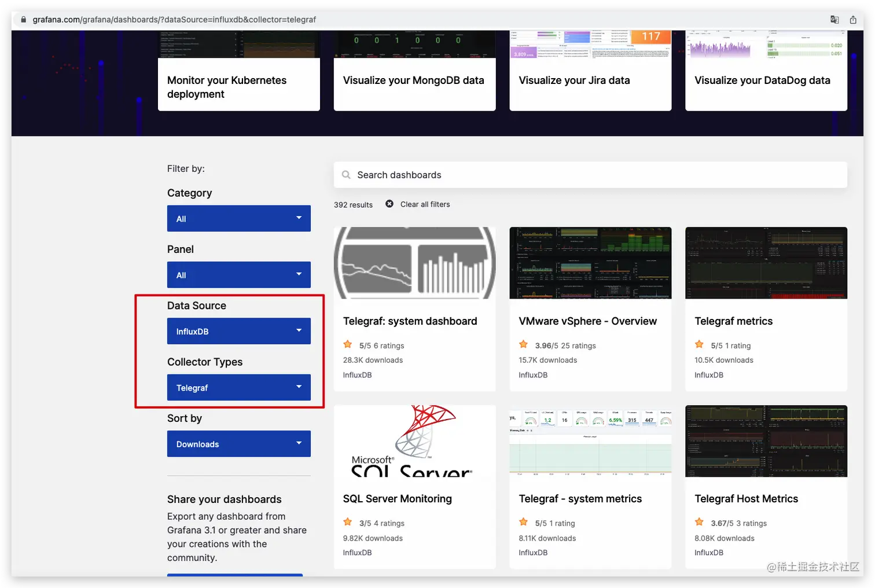Viewport: 875px width, 588px height.
Task: Click star icon on Telegraf metrics card
Action: 699,344
